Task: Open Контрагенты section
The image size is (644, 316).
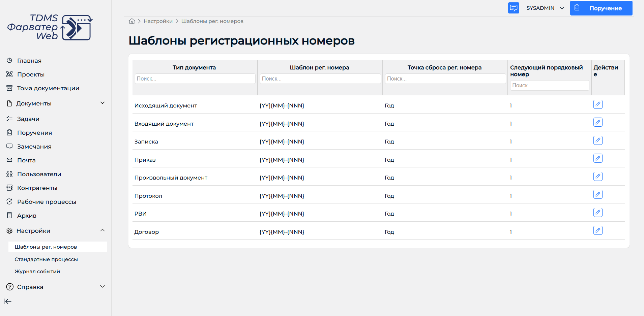Action: click(37, 188)
